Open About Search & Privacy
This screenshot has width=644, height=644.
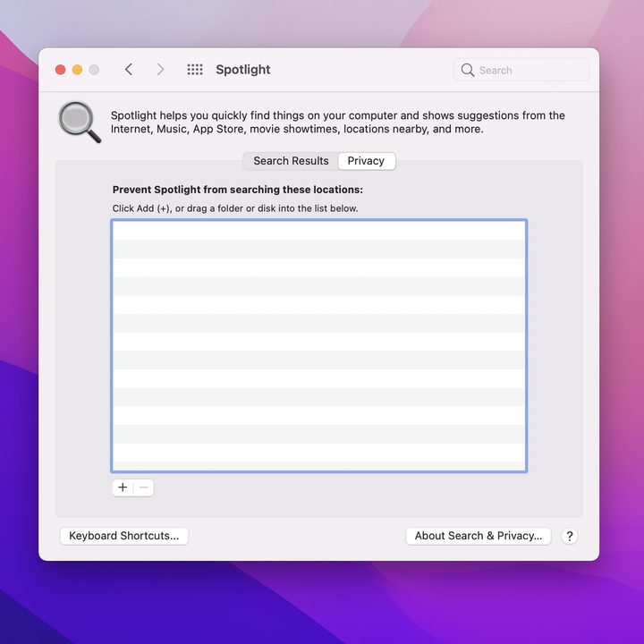tap(478, 536)
